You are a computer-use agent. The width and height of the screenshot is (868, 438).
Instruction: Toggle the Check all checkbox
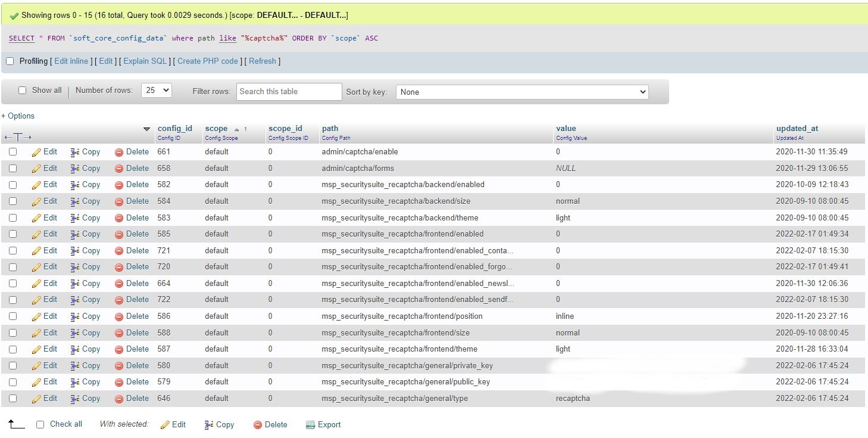coord(40,424)
